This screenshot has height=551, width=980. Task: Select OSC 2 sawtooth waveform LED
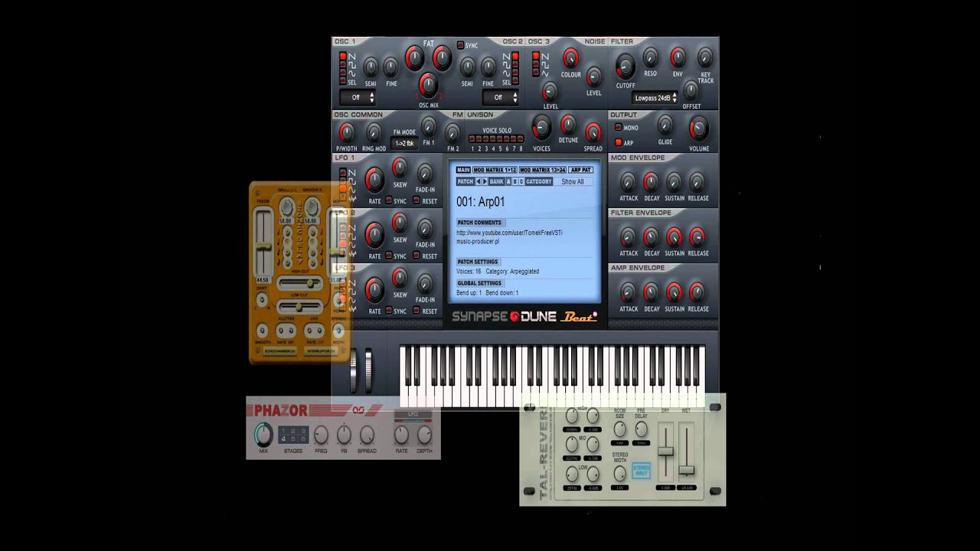click(515, 56)
